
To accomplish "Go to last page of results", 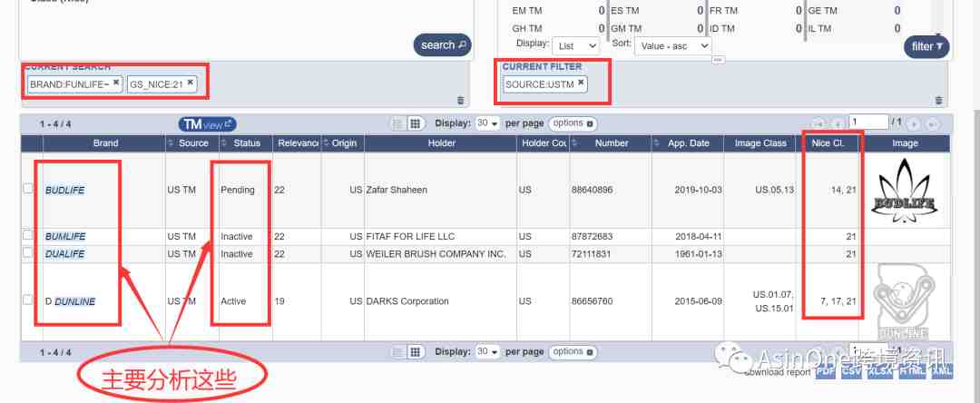I will [932, 123].
